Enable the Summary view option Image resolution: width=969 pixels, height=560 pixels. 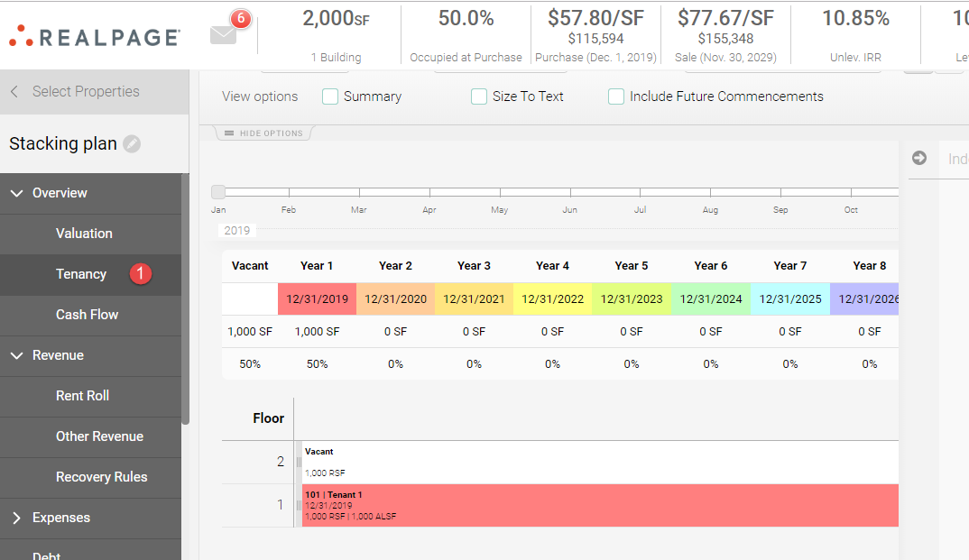(330, 96)
